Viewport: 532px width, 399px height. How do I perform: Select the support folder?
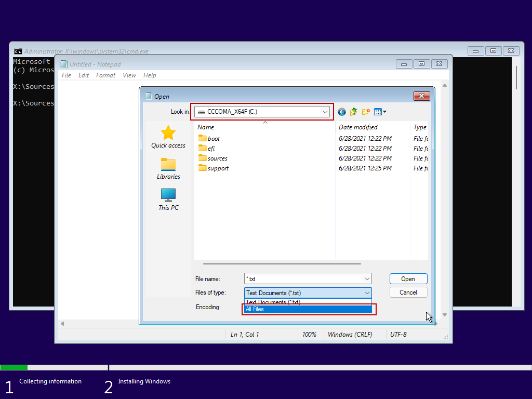[214, 168]
